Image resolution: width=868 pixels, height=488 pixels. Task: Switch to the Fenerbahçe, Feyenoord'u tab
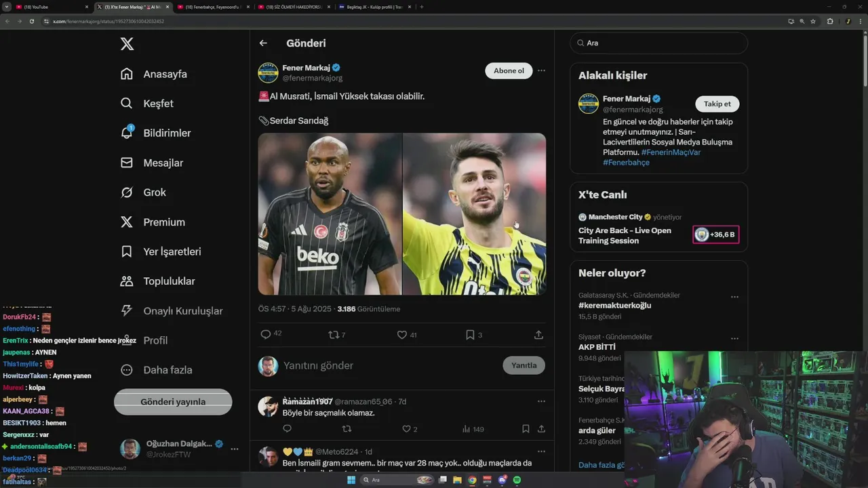213,7
